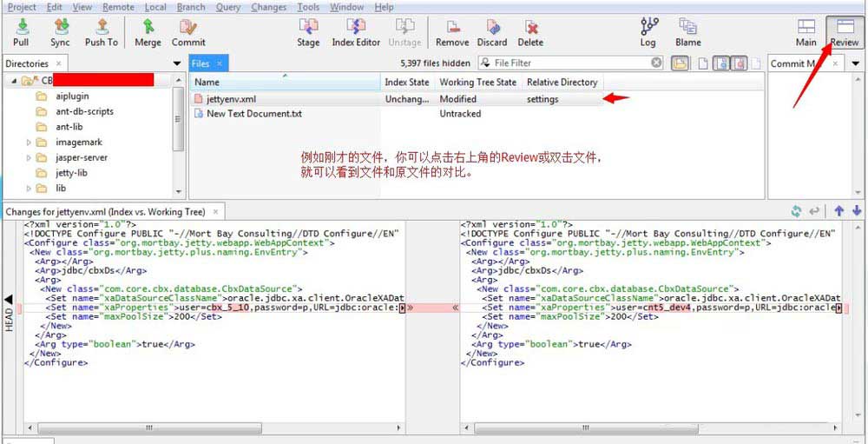The width and height of the screenshot is (868, 444).
Task: Open the Edit menu
Action: (x=54, y=7)
